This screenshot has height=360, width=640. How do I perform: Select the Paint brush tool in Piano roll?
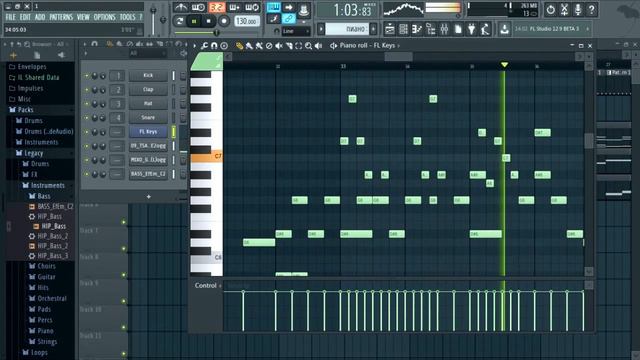(x=249, y=46)
